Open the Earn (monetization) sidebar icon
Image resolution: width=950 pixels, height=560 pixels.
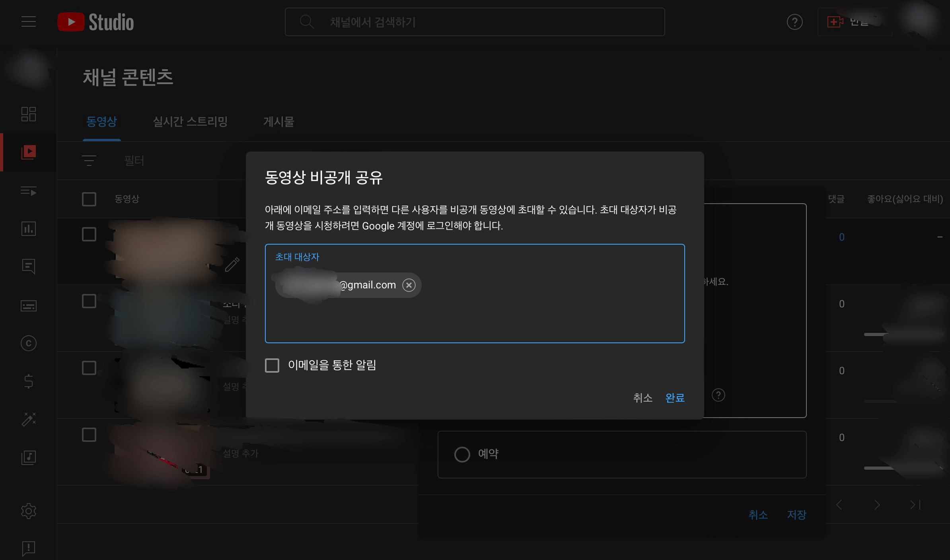[28, 381]
